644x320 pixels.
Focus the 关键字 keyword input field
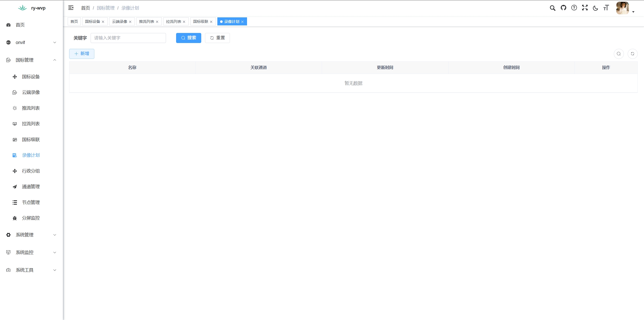click(128, 38)
